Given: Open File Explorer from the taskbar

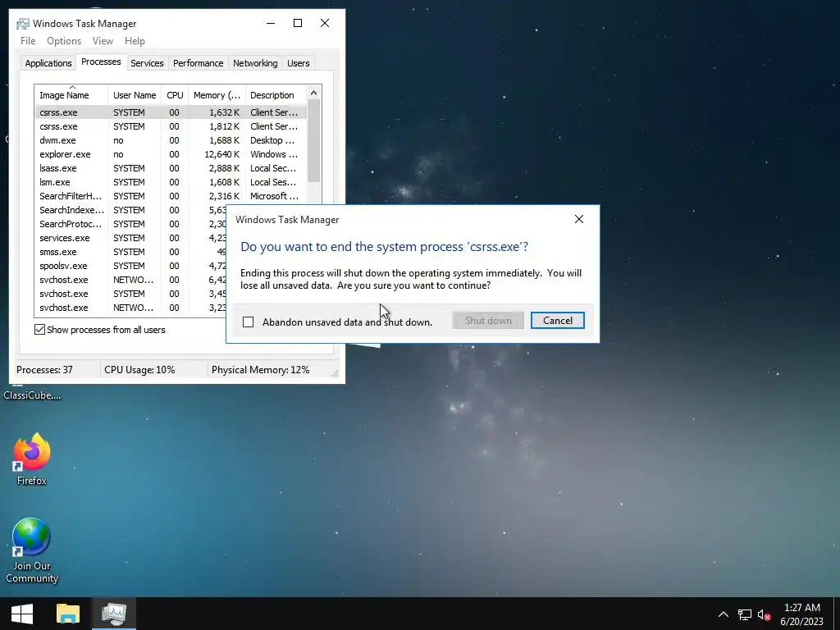Looking at the screenshot, I should click(x=68, y=614).
